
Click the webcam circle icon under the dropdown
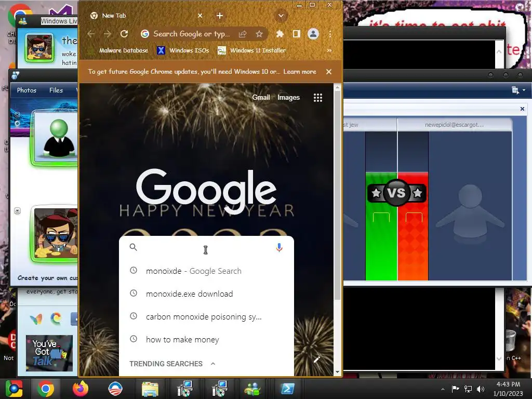[x=17, y=124]
